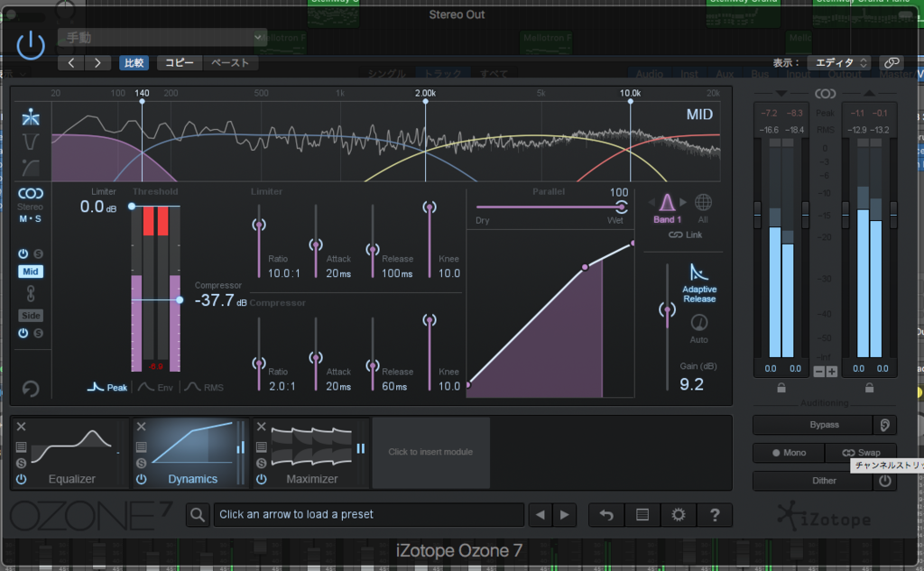Toggle the Equalizer module power
The height and width of the screenshot is (571, 924).
click(22, 479)
